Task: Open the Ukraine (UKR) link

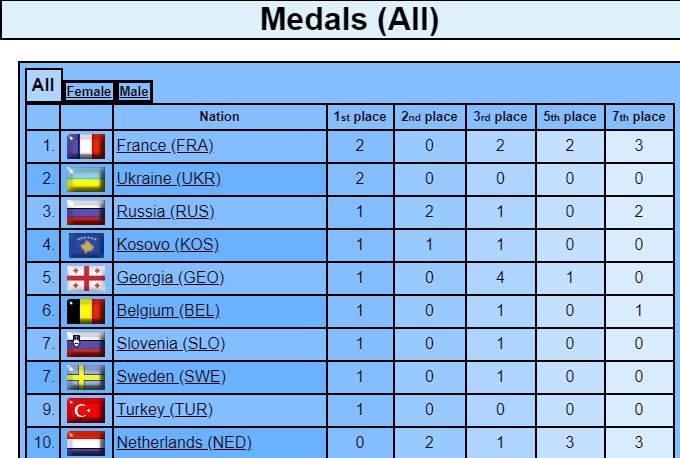Action: pyautogui.click(x=169, y=178)
